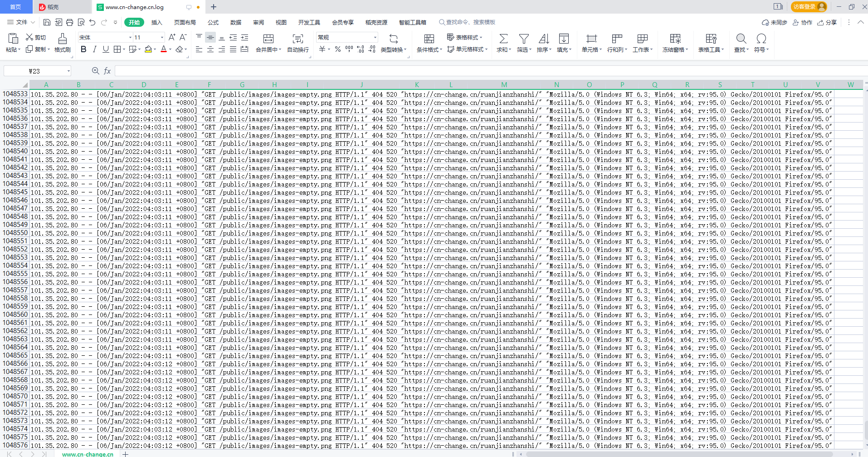Click the Redo arrow icon
This screenshot has width=868, height=457.
click(x=104, y=22)
